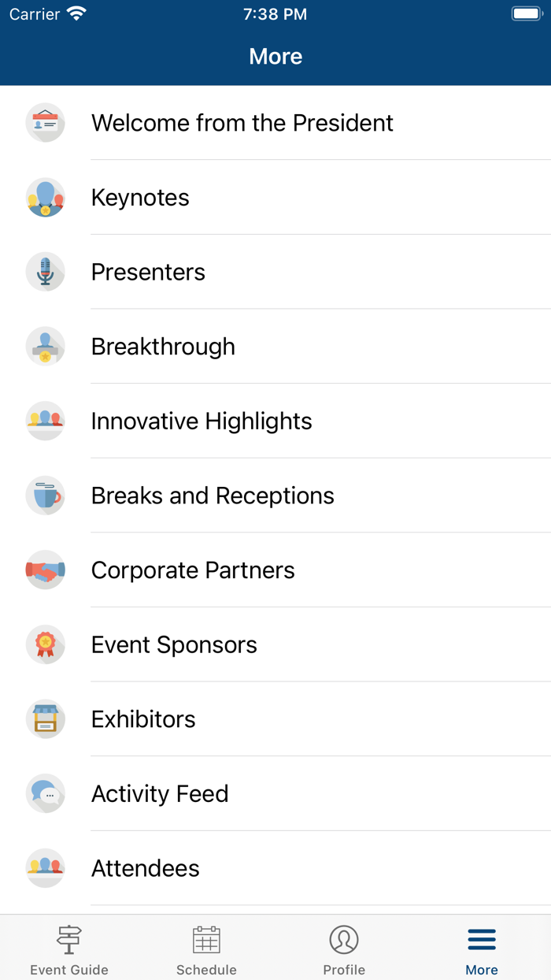Click the microphone icon next to Presenters

45,272
